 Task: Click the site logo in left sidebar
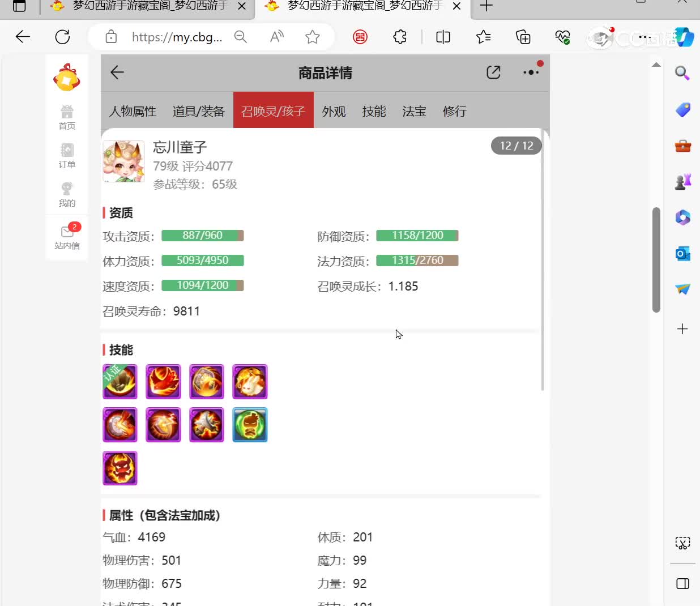(67, 78)
